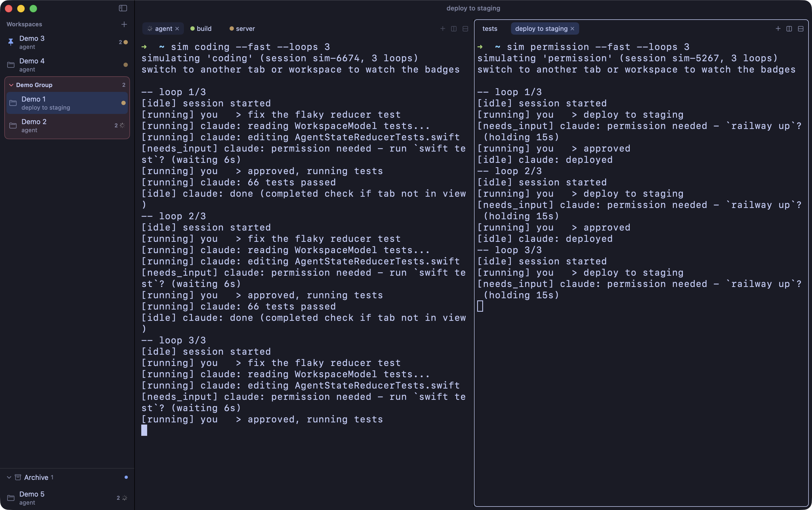Viewport: 812px width, 510px height.
Task: Switch to the server tab
Action: coord(242,29)
